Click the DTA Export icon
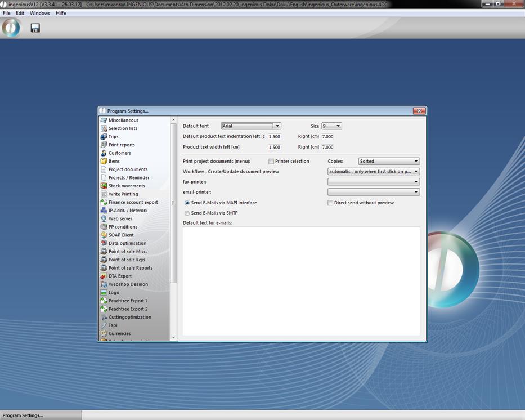This screenshot has width=525, height=420. (104, 276)
